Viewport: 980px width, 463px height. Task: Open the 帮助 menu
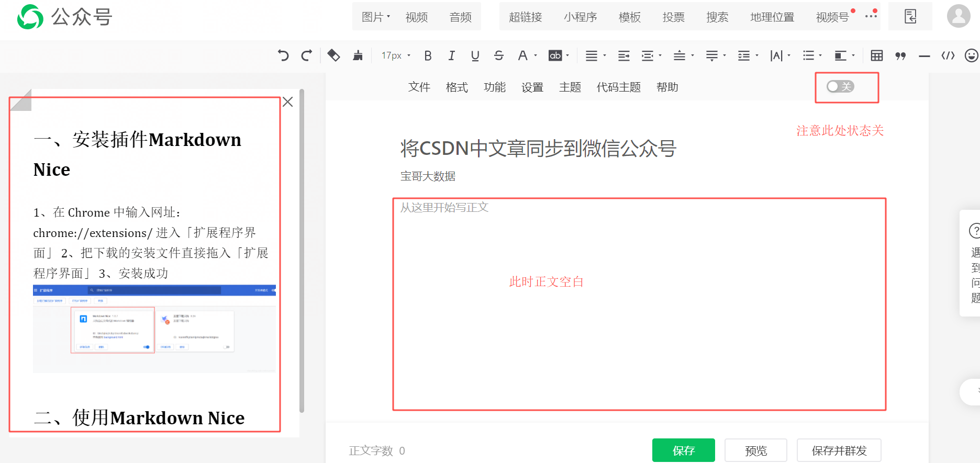click(x=667, y=87)
